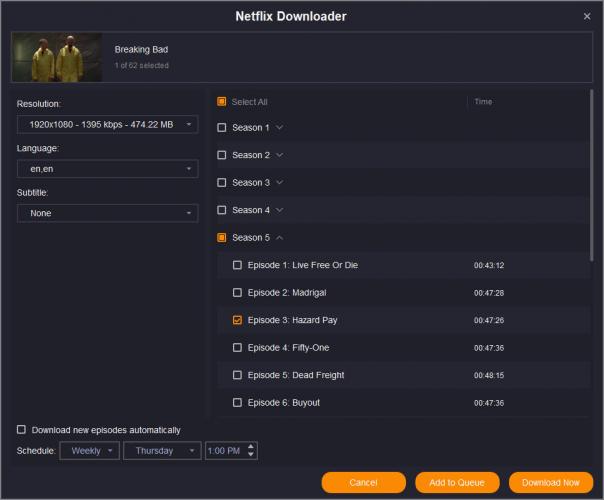Tick the Season 4 checkbox
Image resolution: width=604 pixels, height=500 pixels.
tap(221, 210)
